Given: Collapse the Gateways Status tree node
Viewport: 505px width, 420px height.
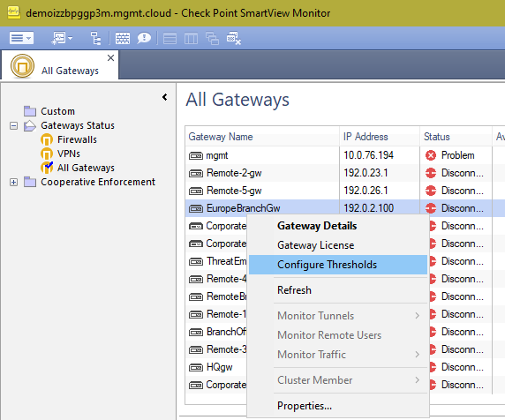Looking at the screenshot, I should (13, 125).
